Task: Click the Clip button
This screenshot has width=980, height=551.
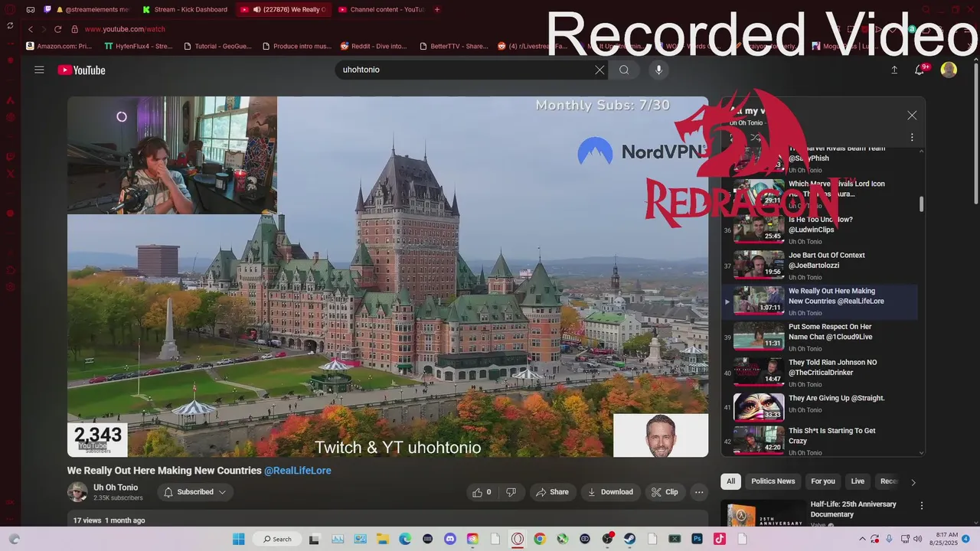Action: coord(665,492)
